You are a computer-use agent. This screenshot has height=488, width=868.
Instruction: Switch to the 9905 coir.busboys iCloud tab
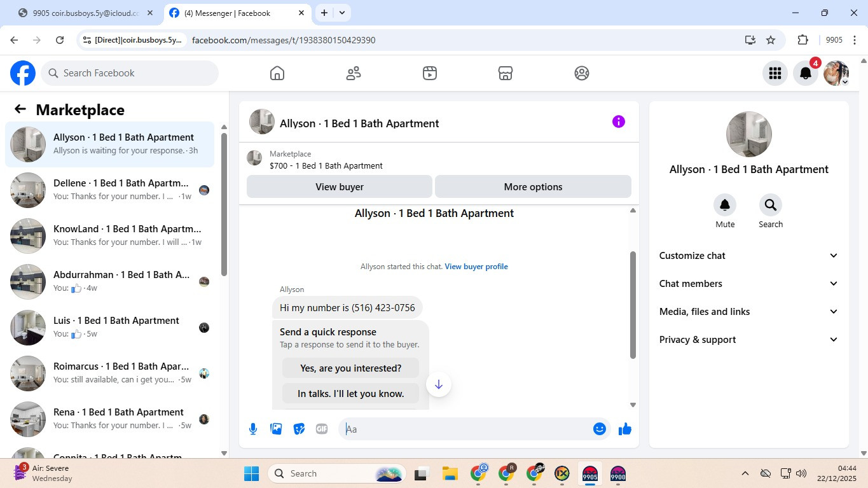[86, 13]
